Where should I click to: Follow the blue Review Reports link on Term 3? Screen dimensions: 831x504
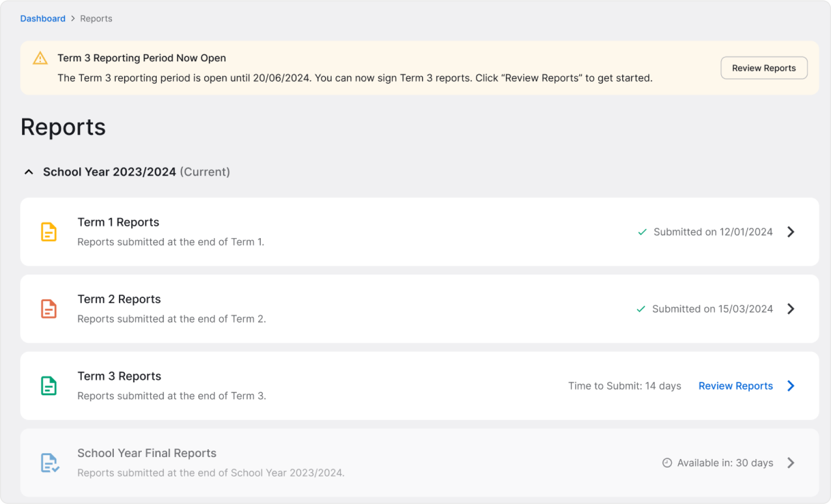click(736, 386)
